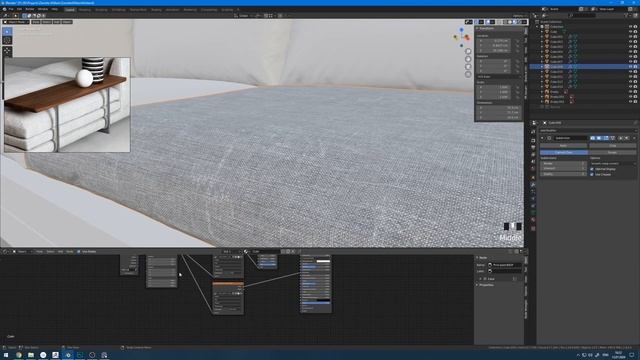Select the Select Box tool in viewport toolbar
Image resolution: width=640 pixels, height=360 pixels.
pos(7,31)
